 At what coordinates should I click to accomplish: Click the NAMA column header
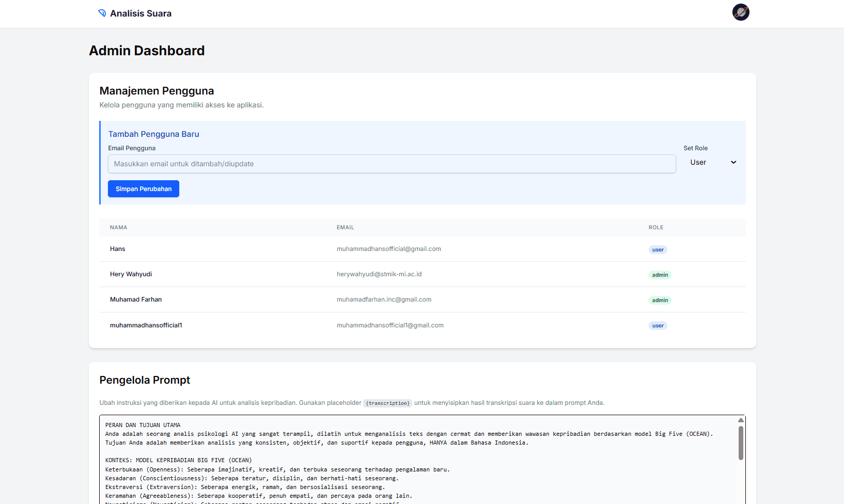(x=118, y=227)
